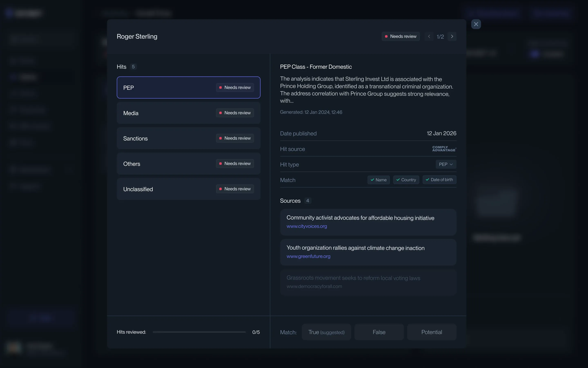Image resolution: width=588 pixels, height=368 pixels.
Task: Click the PEP Class - Former Domestic heading
Action: click(316, 67)
